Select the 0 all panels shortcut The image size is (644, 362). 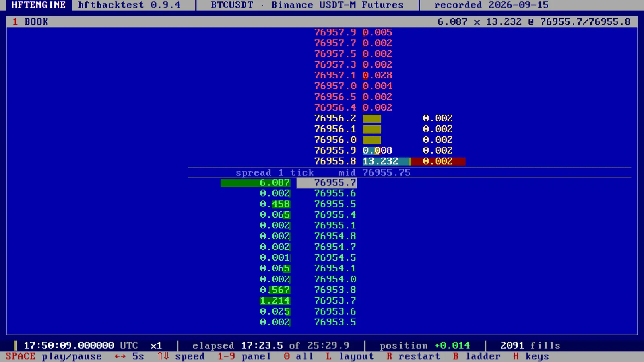tap(298, 356)
